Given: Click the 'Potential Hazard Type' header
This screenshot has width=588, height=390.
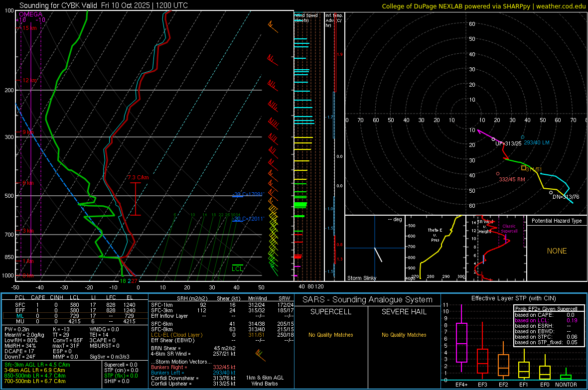Looking at the screenshot, I should tap(557, 221).
